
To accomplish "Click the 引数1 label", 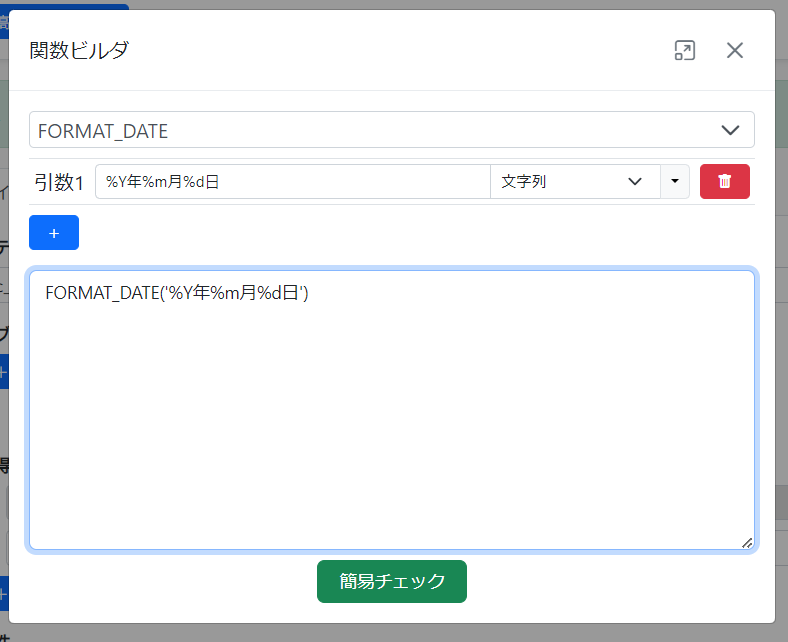I will [x=59, y=182].
